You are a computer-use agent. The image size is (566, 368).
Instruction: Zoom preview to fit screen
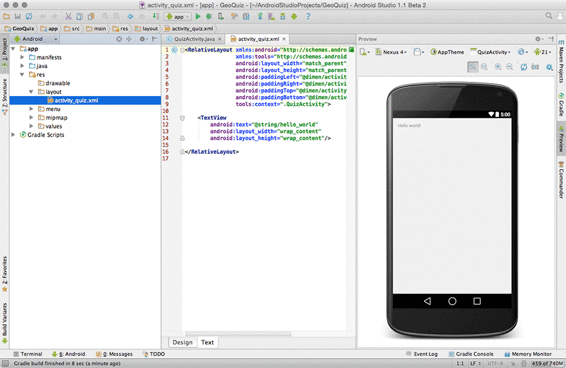pyautogui.click(x=473, y=67)
